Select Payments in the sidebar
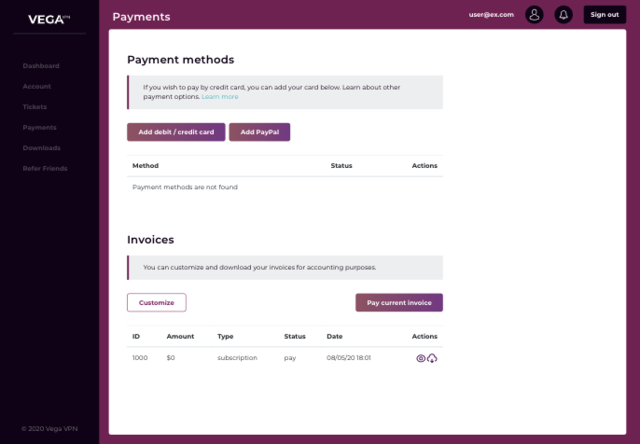640x444 pixels. 39,127
